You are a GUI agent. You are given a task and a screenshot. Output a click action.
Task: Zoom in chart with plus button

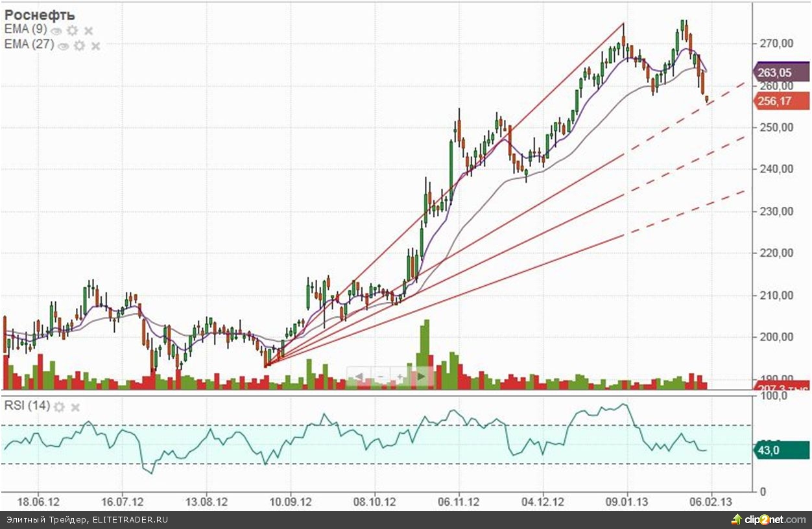coord(401,376)
